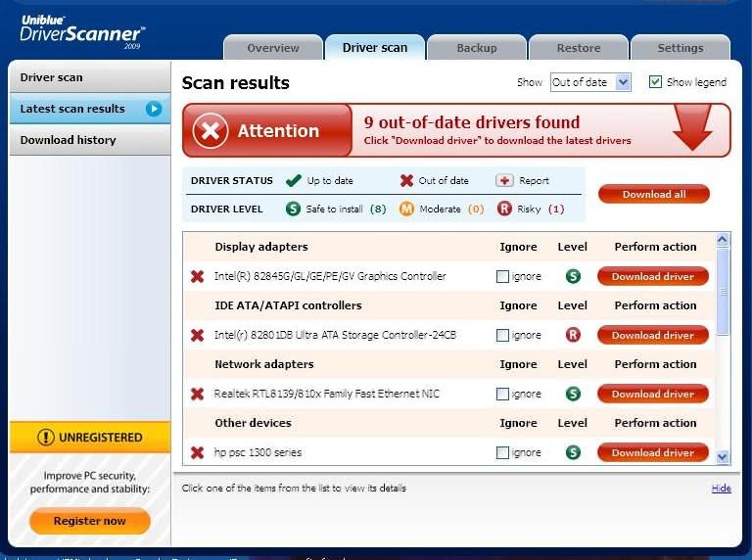Viewport: 752px width, 560px height.
Task: Click the Network adapters category header
Action: (x=264, y=364)
